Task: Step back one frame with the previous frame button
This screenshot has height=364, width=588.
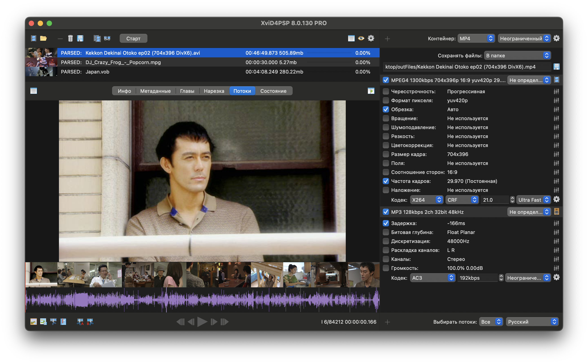Action: pos(191,322)
